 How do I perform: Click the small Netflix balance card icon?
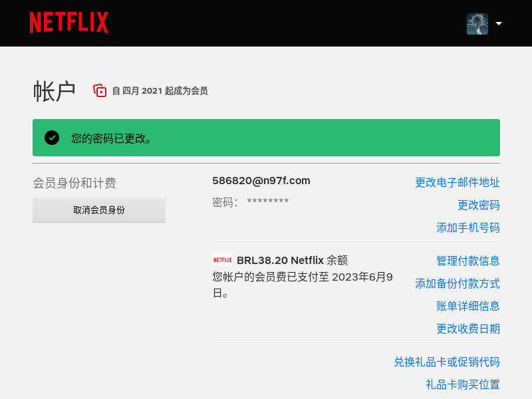tap(223, 260)
